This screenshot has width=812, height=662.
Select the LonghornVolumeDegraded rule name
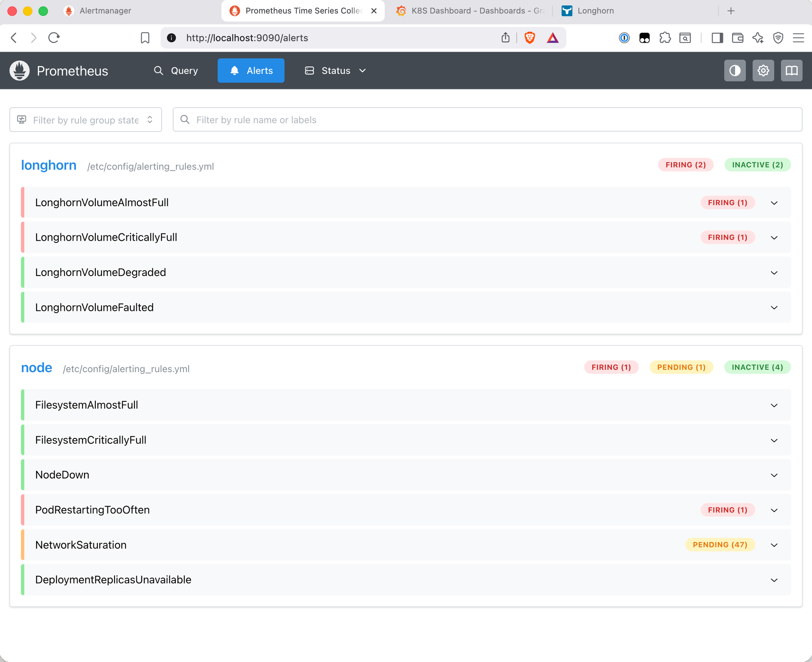(100, 272)
